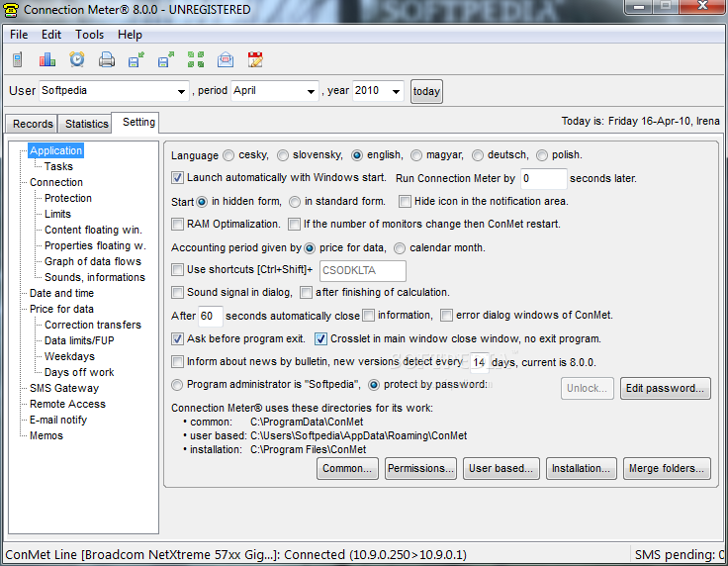
Task: Click the Merge folders button
Action: click(667, 468)
